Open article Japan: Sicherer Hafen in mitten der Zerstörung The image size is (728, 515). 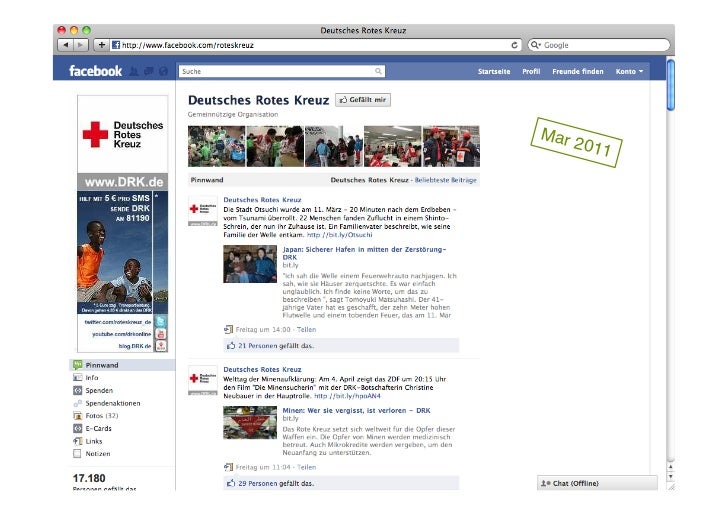(x=364, y=253)
